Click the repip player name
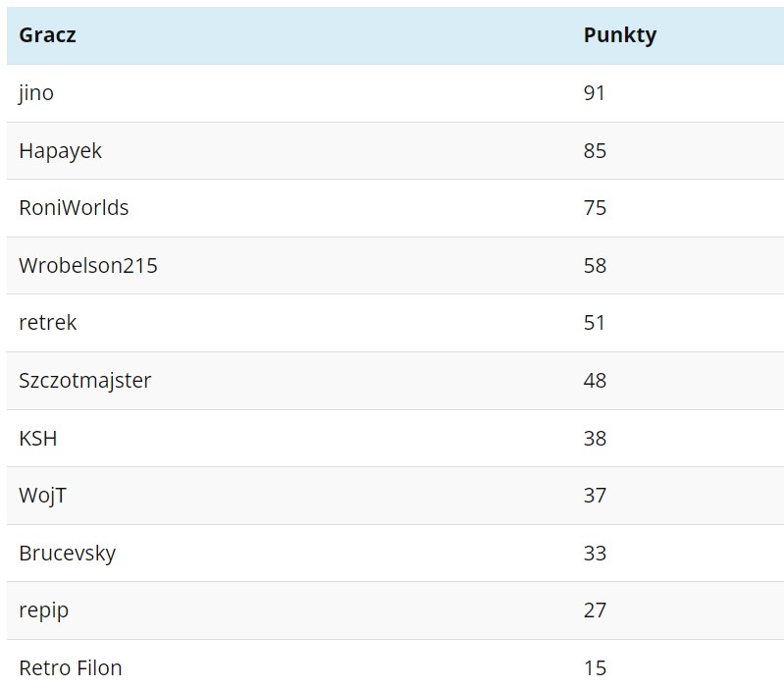784x689 pixels. pyautogui.click(x=43, y=610)
